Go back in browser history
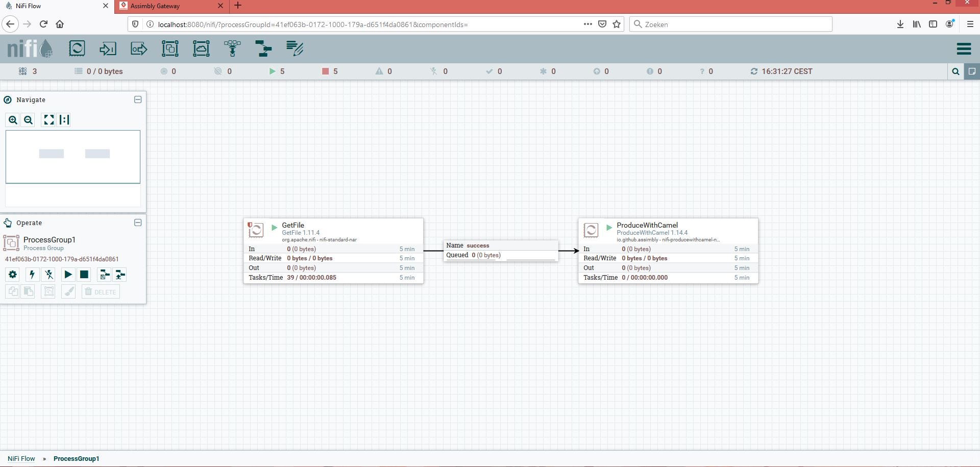The height and width of the screenshot is (467, 980). [10, 24]
